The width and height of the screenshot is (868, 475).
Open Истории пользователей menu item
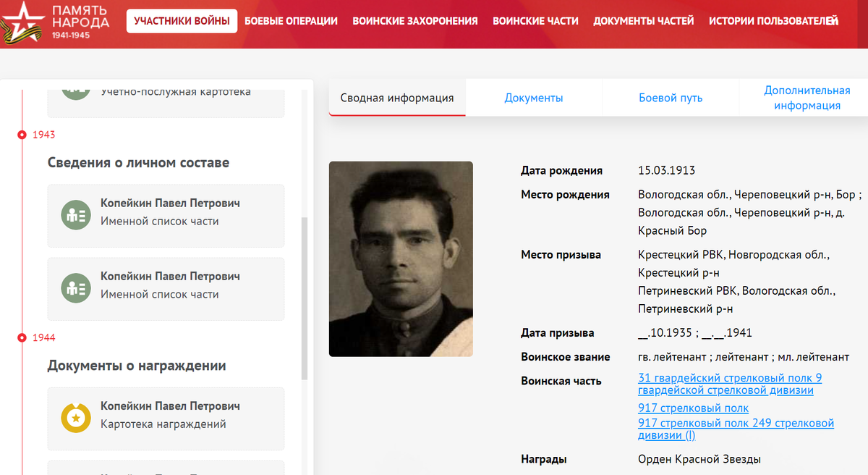[773, 21]
